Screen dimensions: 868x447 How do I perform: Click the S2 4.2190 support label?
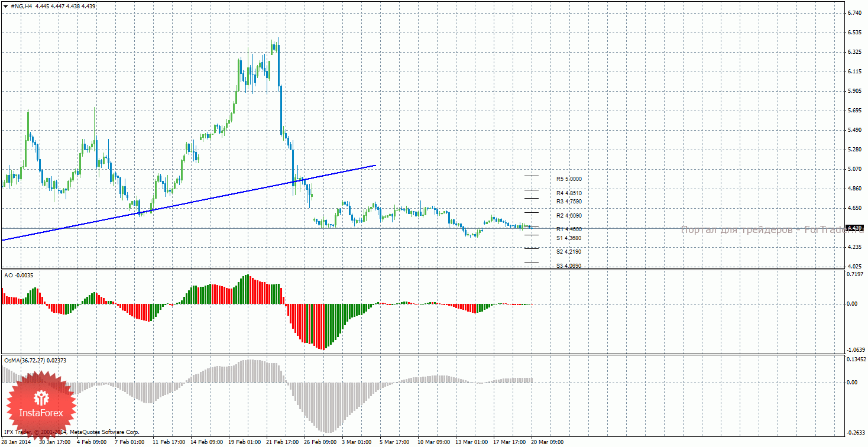coord(569,251)
